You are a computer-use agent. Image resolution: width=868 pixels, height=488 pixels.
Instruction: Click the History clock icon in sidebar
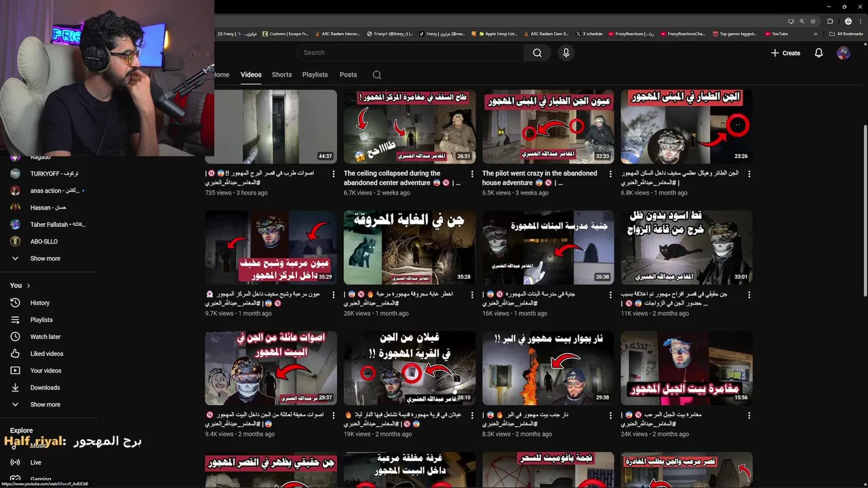coord(15,303)
